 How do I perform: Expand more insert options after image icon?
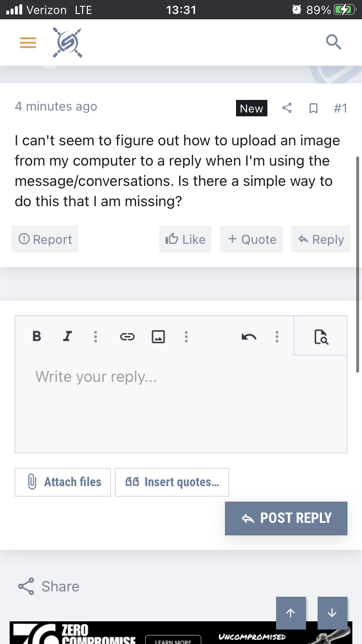point(186,336)
